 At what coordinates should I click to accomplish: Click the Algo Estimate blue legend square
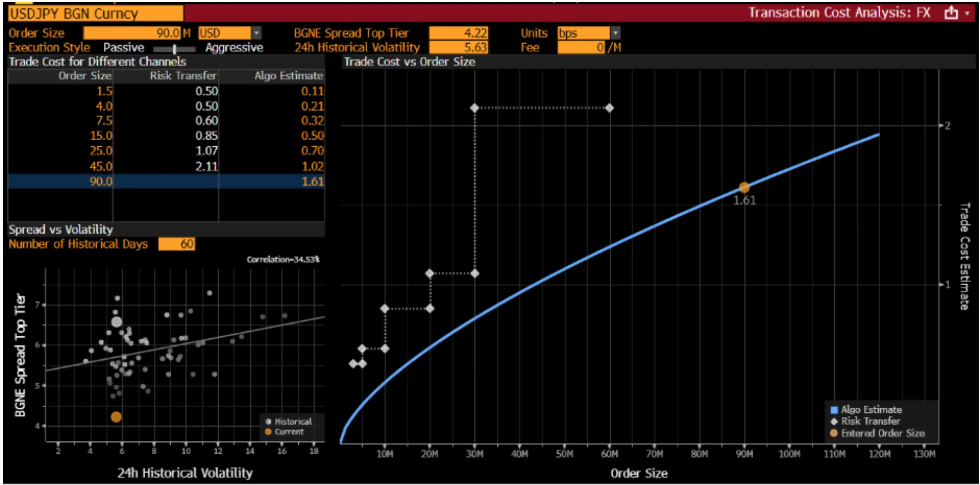(x=834, y=410)
